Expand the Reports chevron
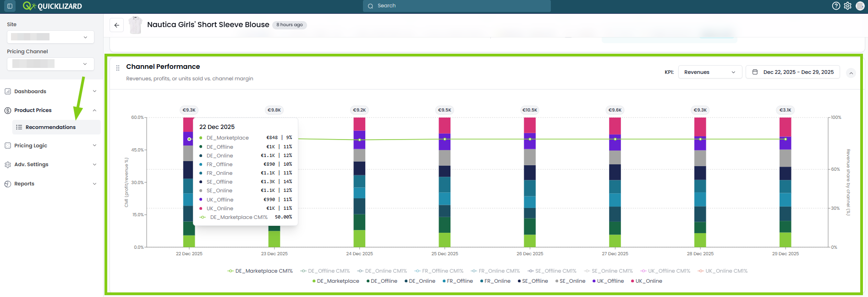 94,184
